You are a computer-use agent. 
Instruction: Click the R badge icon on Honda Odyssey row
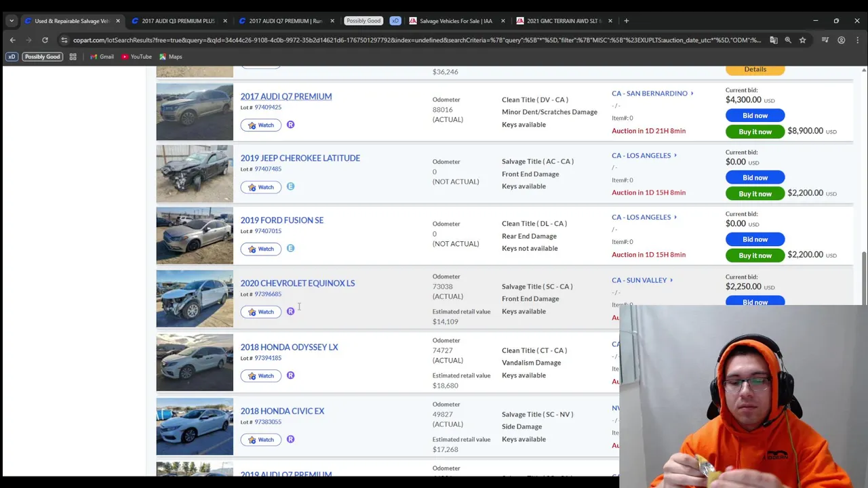point(290,375)
